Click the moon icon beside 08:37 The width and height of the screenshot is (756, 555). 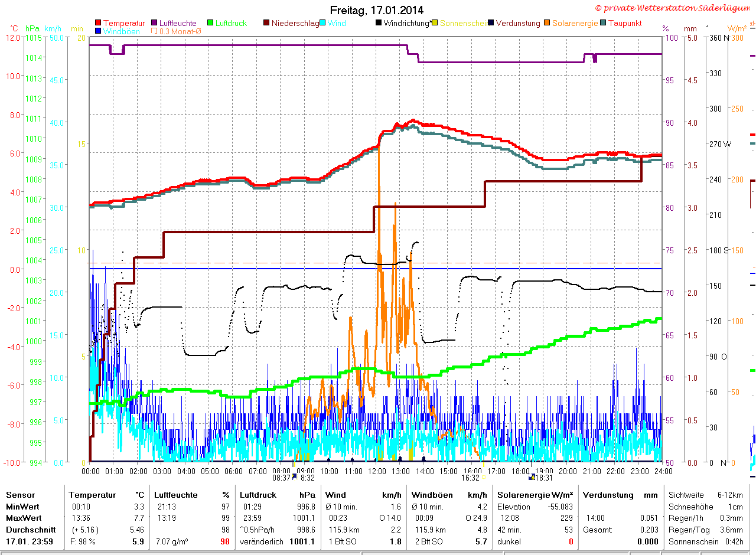[295, 477]
